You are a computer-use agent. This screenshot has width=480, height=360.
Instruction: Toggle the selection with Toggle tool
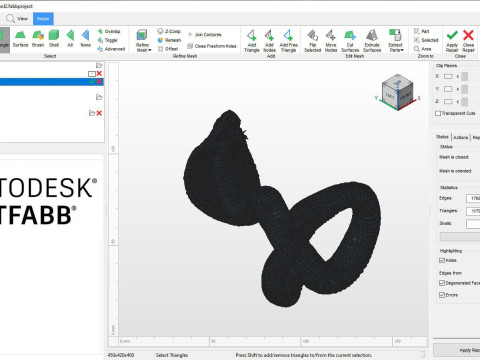(x=108, y=40)
